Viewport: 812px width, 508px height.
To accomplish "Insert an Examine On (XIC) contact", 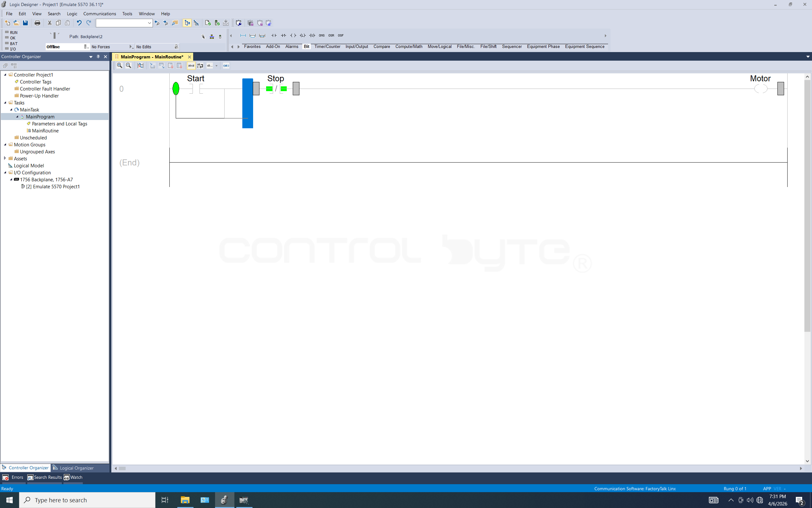I will pos(274,35).
